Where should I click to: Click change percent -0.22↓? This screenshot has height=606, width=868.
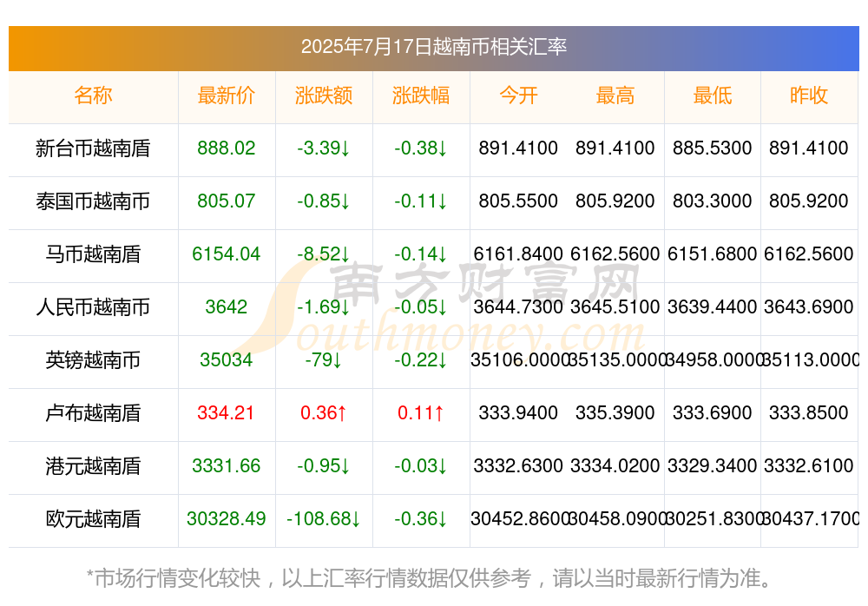(421, 359)
